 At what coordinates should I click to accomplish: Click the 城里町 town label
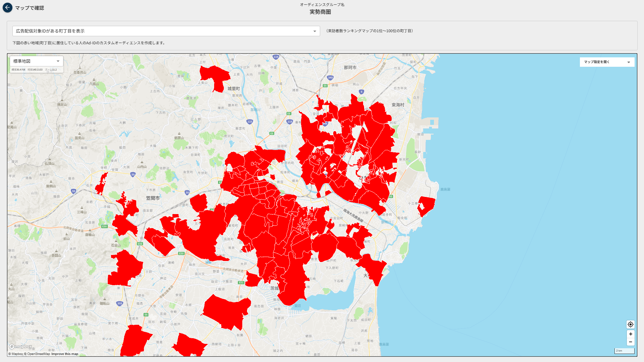click(234, 89)
